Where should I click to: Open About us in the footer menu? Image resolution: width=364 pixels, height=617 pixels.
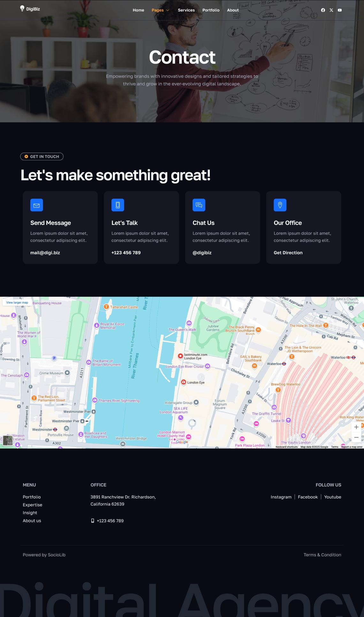32,521
